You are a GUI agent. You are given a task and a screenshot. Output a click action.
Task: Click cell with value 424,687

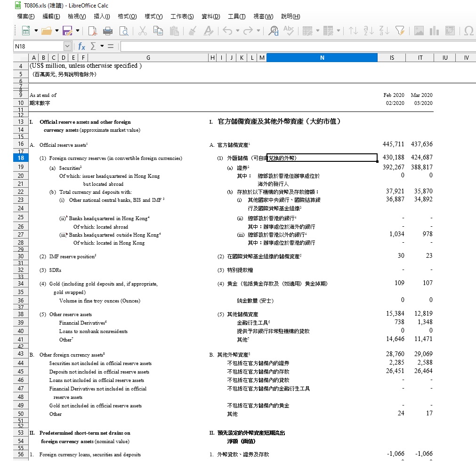click(x=422, y=157)
